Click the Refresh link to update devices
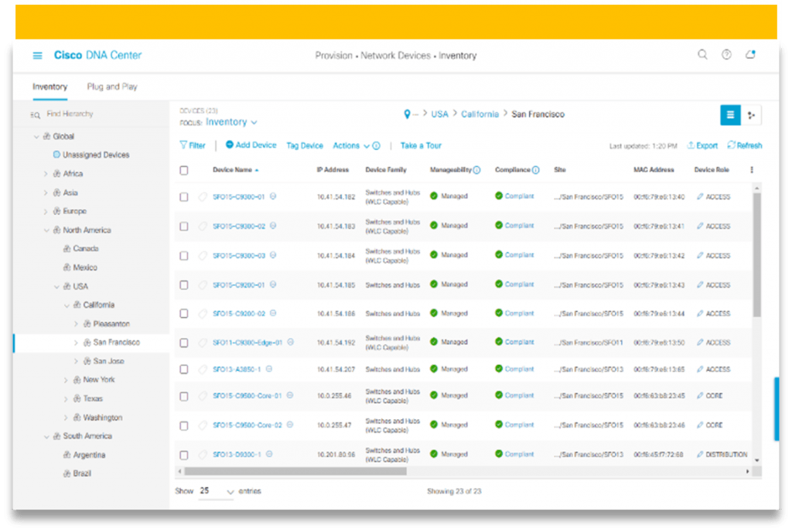 tap(744, 145)
